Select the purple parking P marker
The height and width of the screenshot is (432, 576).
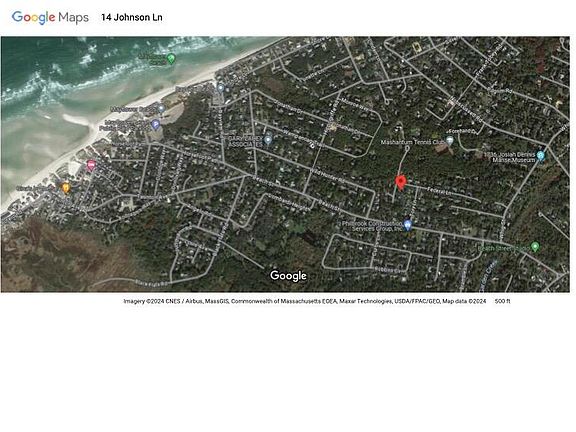click(155, 125)
